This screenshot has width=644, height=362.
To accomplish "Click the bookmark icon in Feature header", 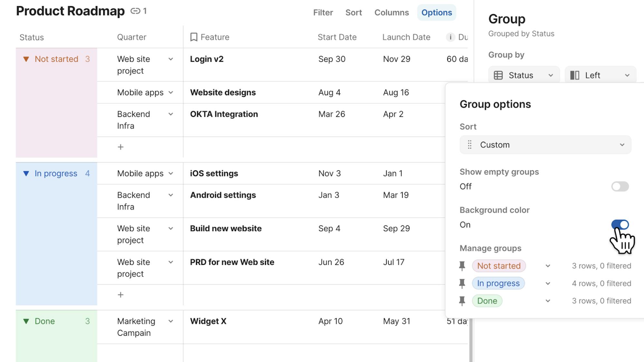I will 194,37.
